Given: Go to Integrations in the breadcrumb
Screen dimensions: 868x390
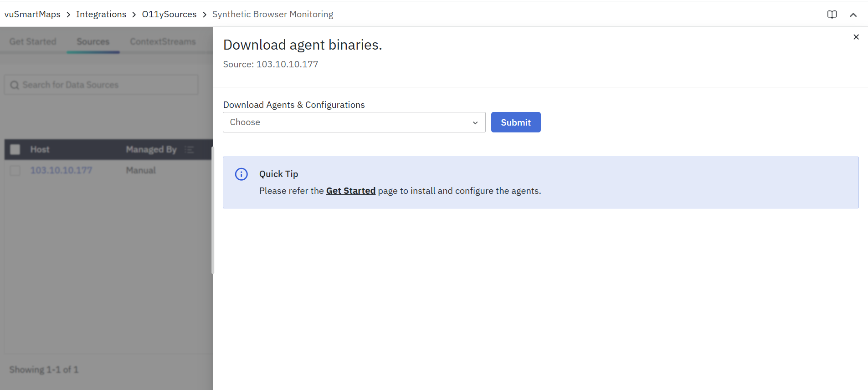Looking at the screenshot, I should coord(101,14).
